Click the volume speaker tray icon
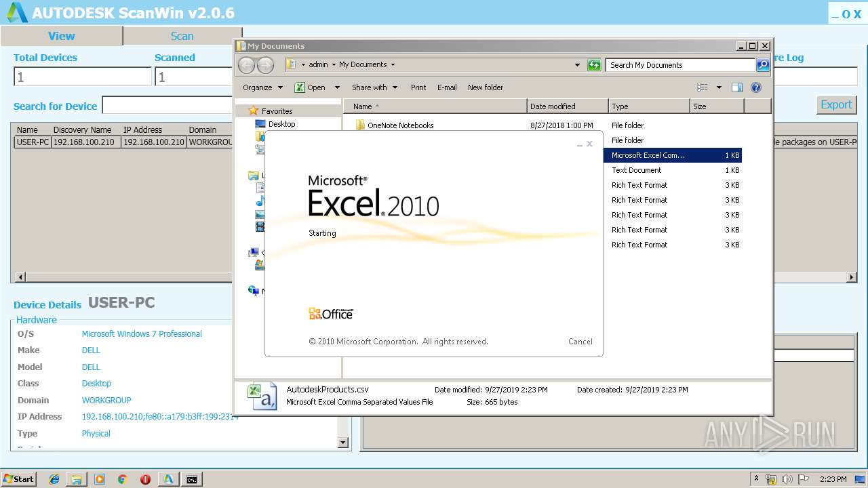The image size is (868, 488). pos(787,479)
